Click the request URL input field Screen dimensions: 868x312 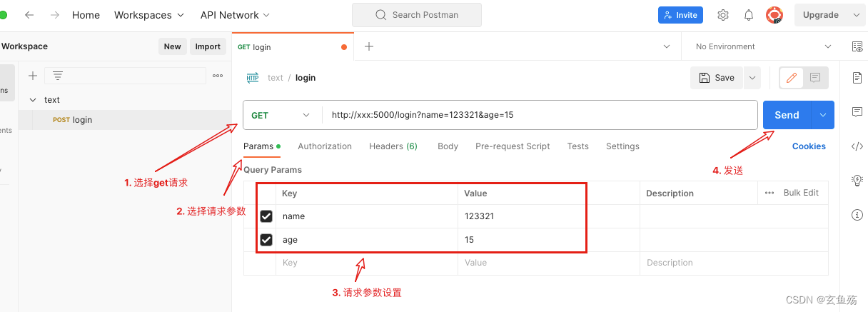point(539,115)
